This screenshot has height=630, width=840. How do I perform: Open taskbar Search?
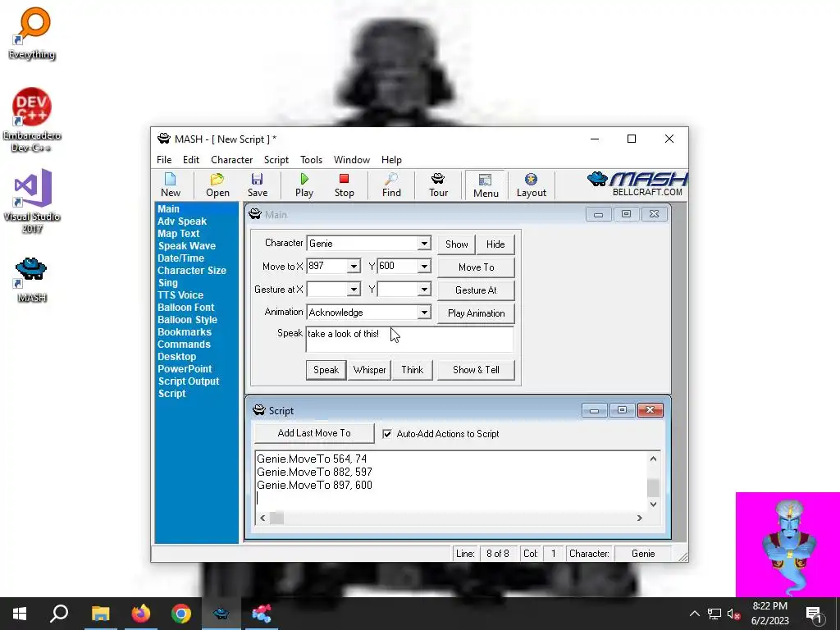(x=59, y=614)
